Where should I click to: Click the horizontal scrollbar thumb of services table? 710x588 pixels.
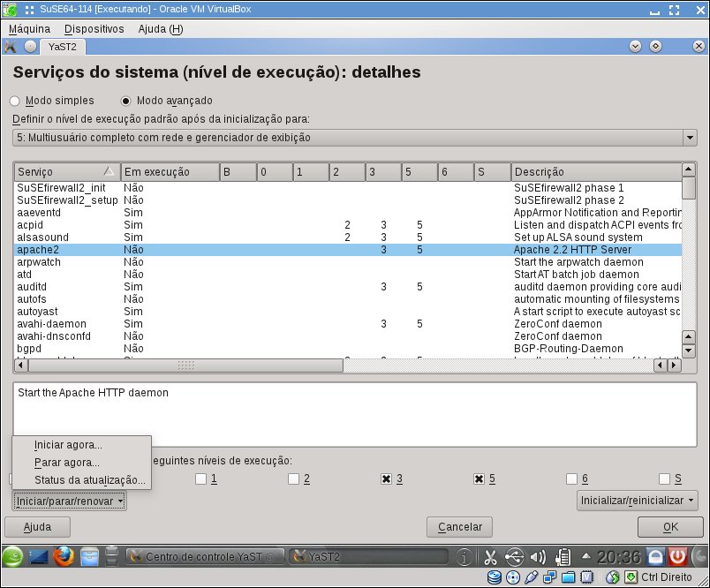(185, 366)
